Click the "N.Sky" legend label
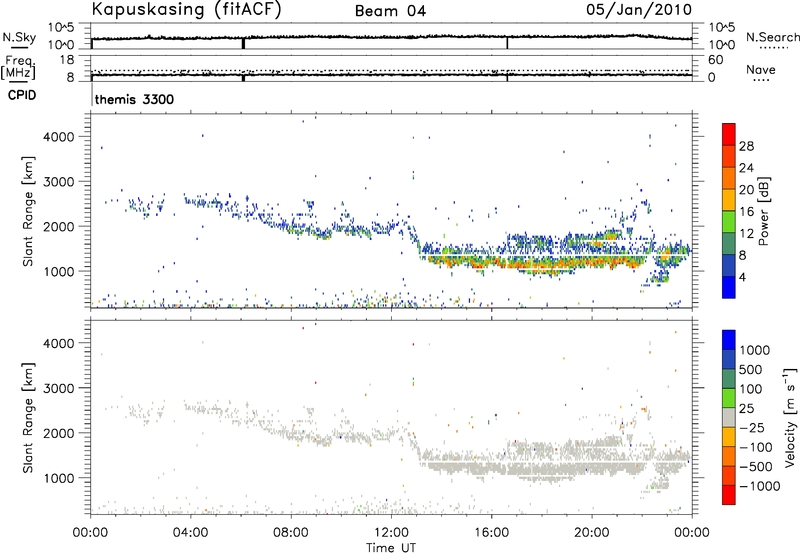 coord(19,37)
